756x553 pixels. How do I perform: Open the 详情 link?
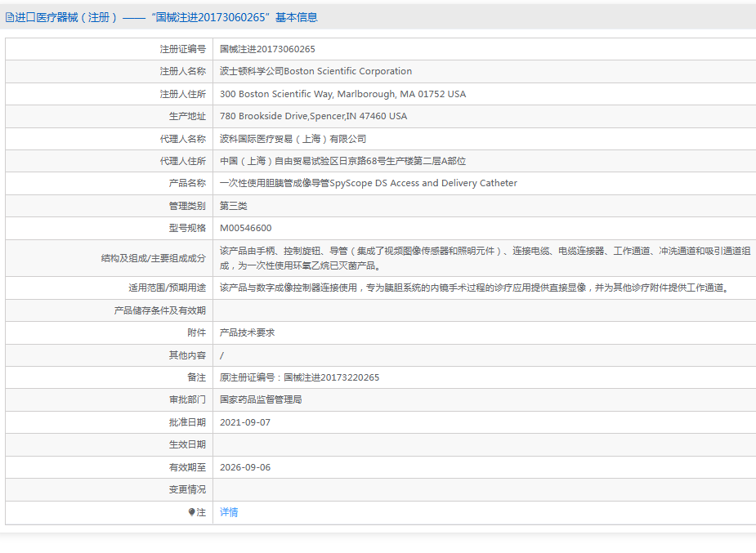click(x=229, y=512)
